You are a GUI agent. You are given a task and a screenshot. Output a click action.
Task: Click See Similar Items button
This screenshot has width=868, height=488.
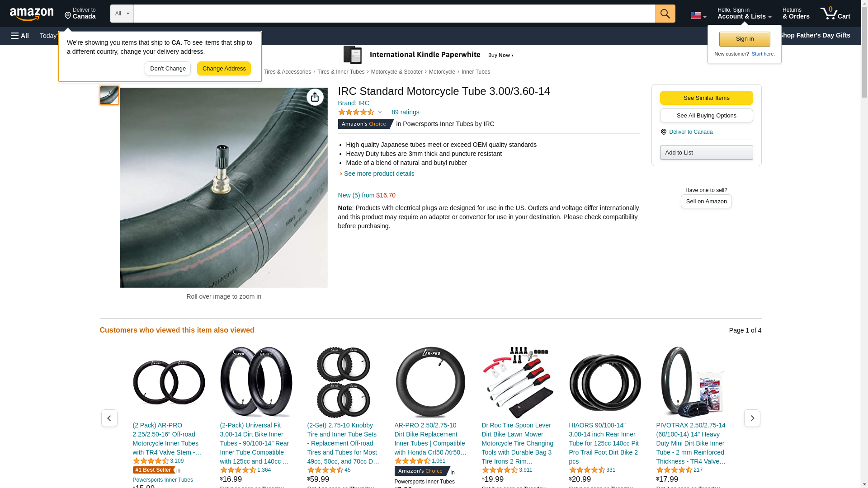706,98
